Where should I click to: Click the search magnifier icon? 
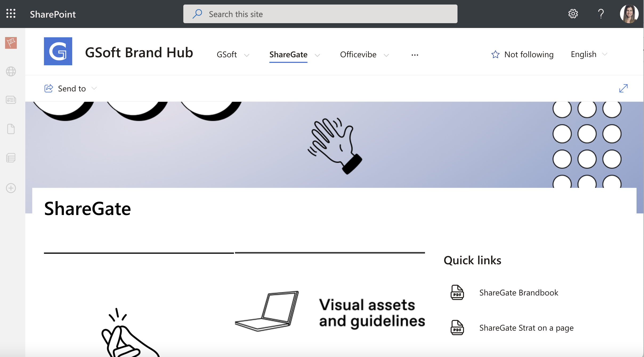tap(197, 14)
